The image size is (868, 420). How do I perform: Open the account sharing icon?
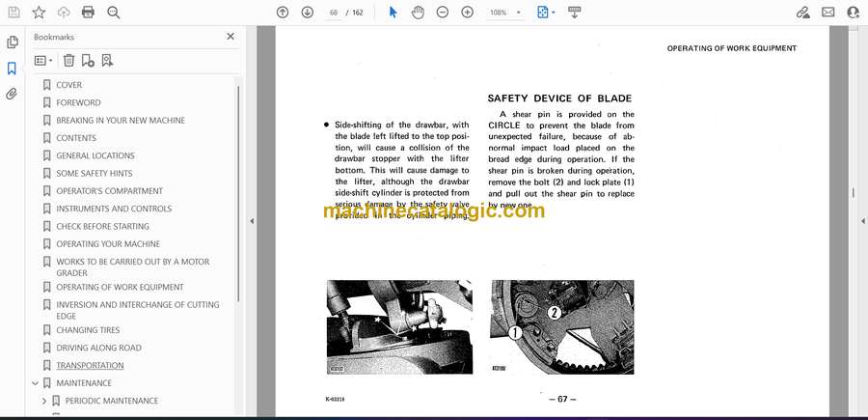tap(854, 13)
